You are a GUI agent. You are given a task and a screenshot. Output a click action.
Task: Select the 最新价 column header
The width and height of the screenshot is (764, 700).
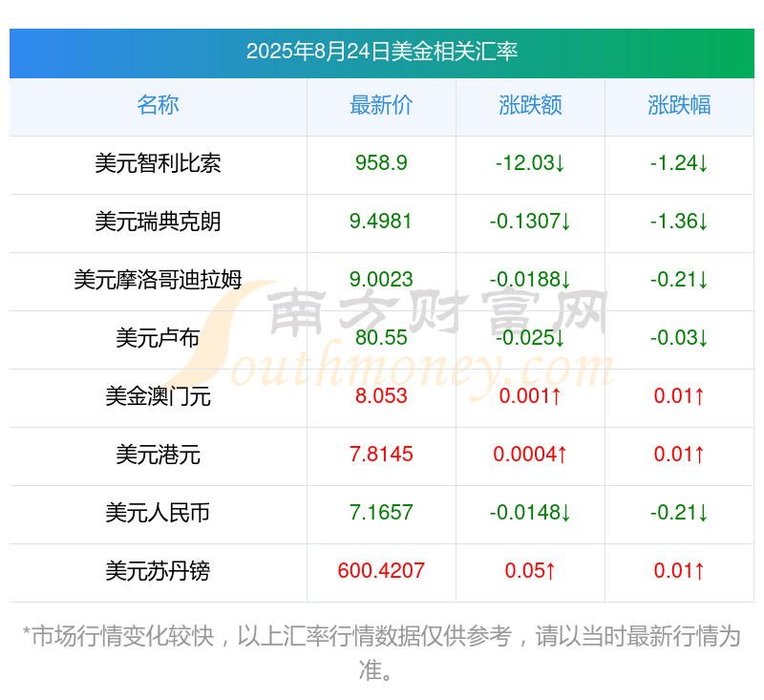point(381,105)
